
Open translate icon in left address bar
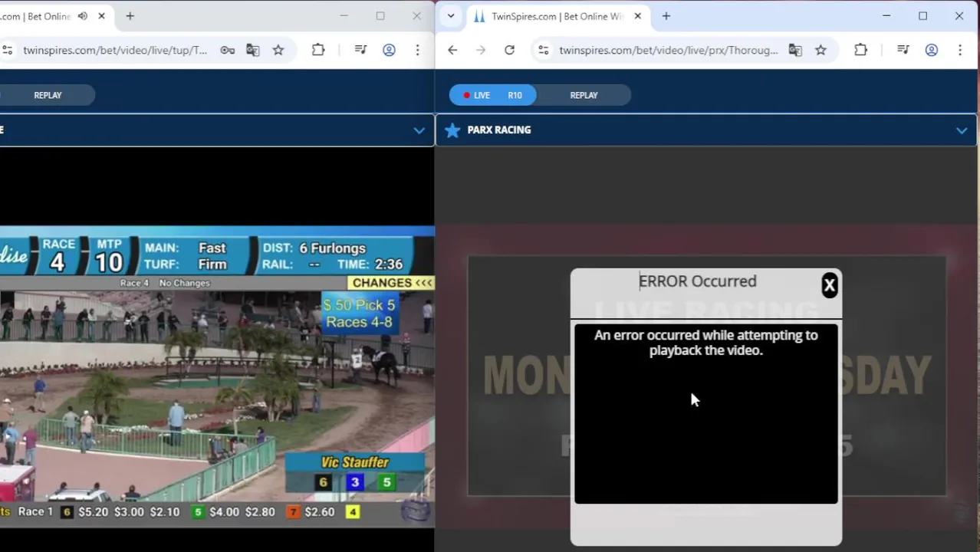click(x=252, y=50)
